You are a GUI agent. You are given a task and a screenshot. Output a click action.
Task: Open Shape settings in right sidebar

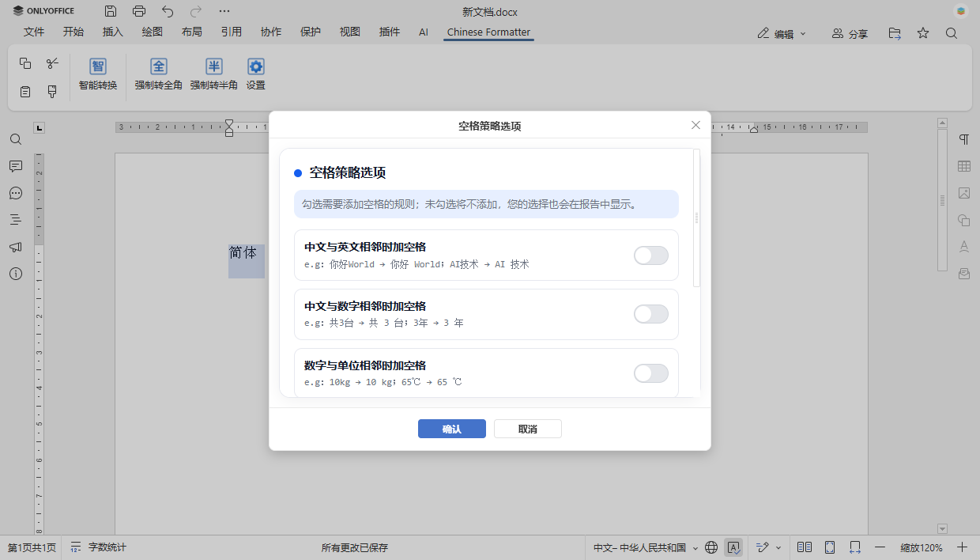point(964,220)
